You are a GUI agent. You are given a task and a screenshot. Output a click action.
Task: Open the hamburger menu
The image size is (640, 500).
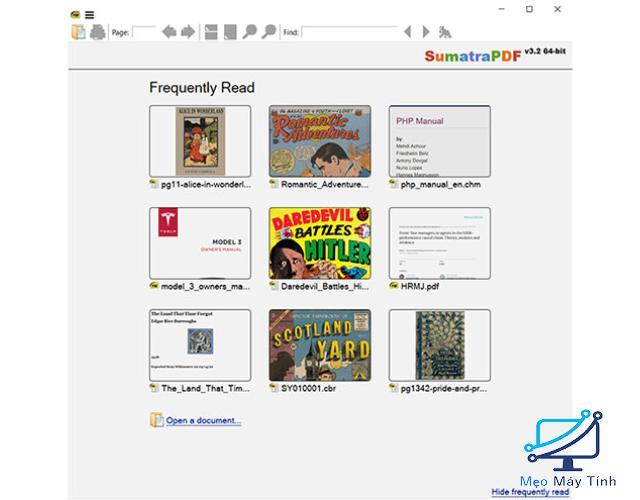(x=89, y=15)
